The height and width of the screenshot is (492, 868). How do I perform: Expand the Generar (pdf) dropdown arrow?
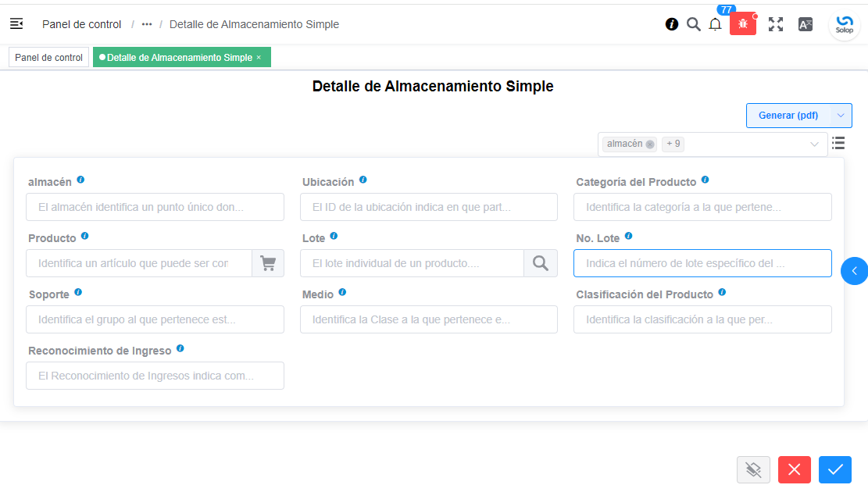[841, 116]
